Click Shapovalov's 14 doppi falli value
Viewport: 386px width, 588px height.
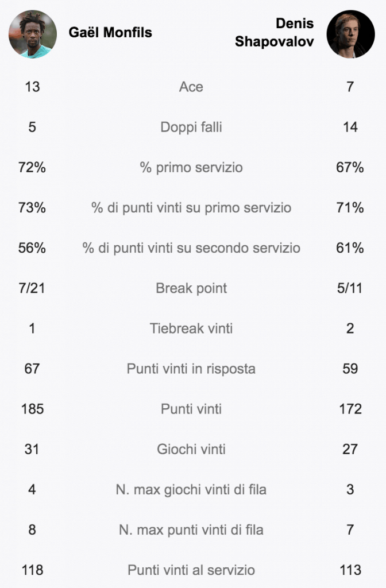pyautogui.click(x=350, y=127)
